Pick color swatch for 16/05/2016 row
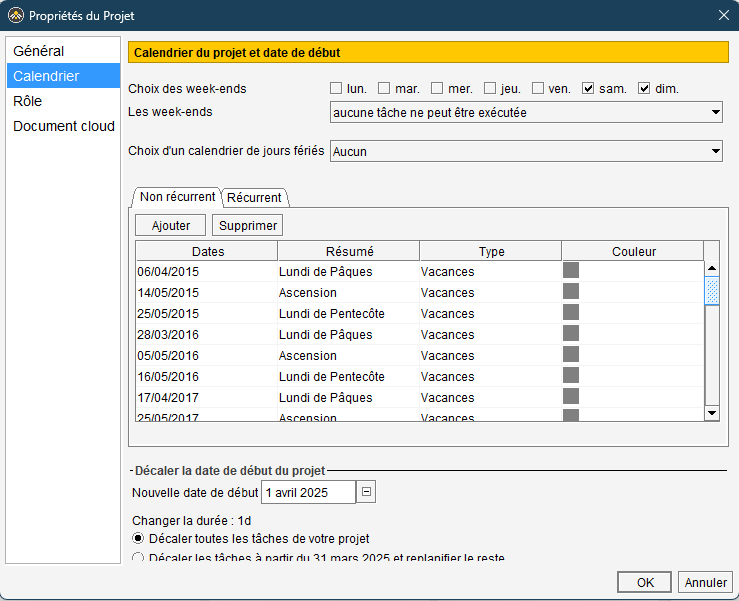The height and width of the screenshot is (601, 739). coord(571,376)
